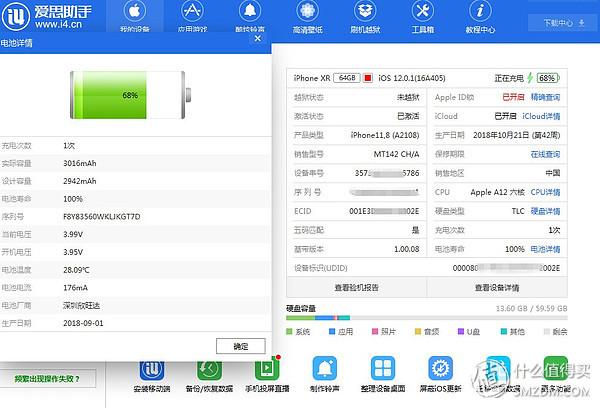The width and height of the screenshot is (600, 408).
Task: Click the large green battery graphic
Action: tap(130, 95)
